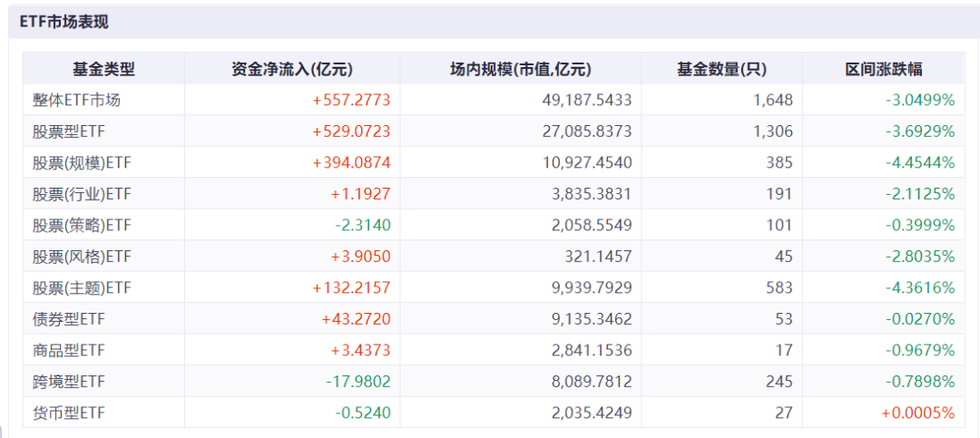
Task: Click net outflow value -2.3140
Action: [362, 225]
